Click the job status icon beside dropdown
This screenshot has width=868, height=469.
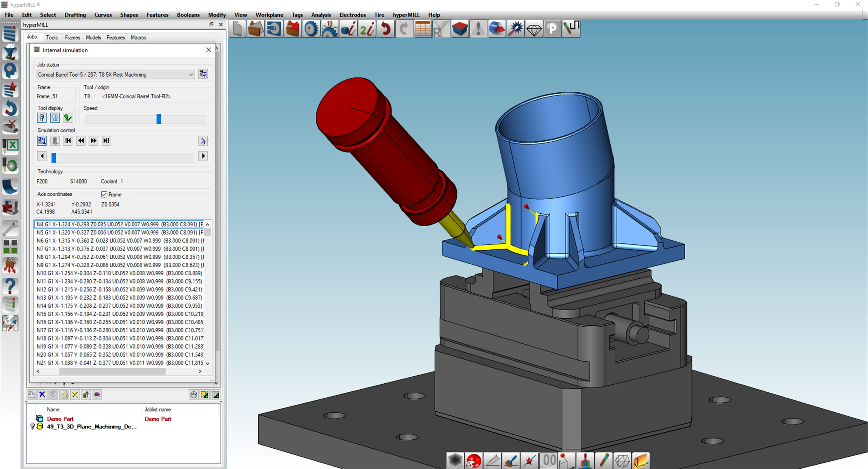(x=203, y=74)
